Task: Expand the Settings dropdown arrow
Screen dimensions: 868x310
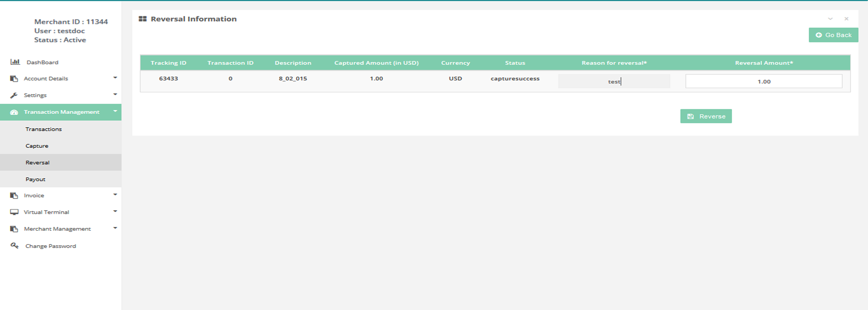Action: 115,94
